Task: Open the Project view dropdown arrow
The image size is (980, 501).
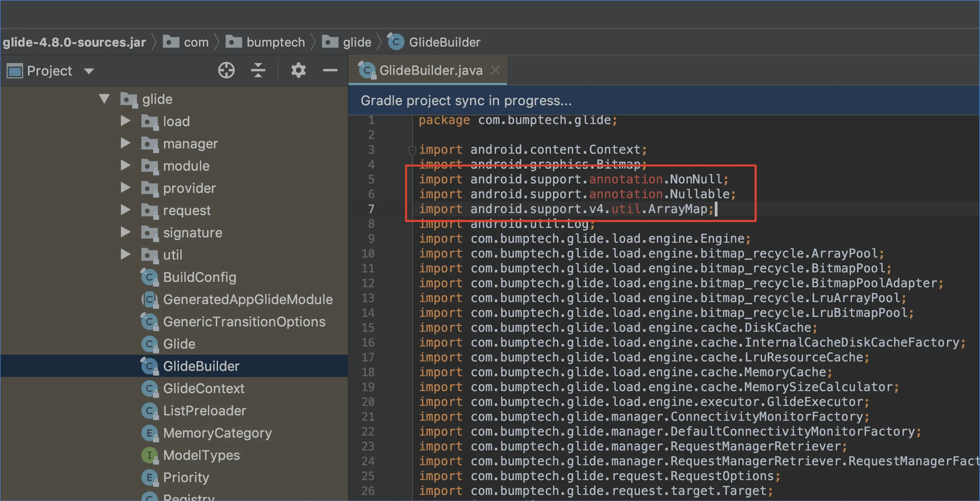Action: pyautogui.click(x=89, y=71)
